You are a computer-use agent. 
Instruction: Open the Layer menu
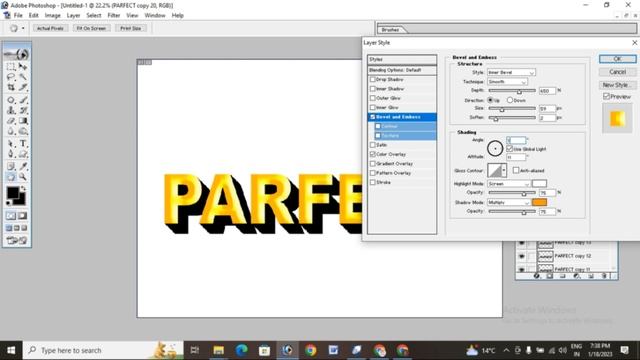coord(73,16)
